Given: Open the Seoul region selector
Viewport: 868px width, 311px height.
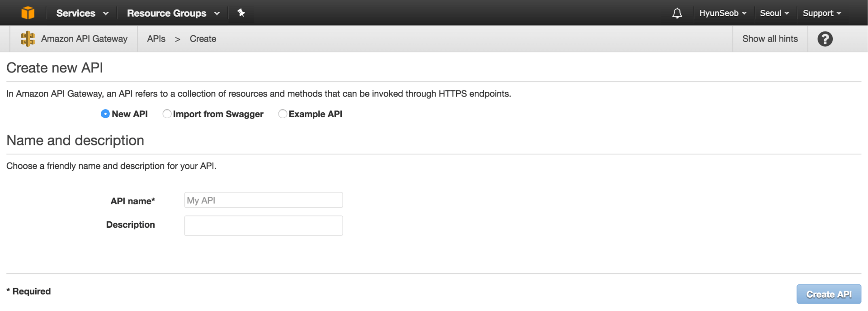Looking at the screenshot, I should pos(774,13).
